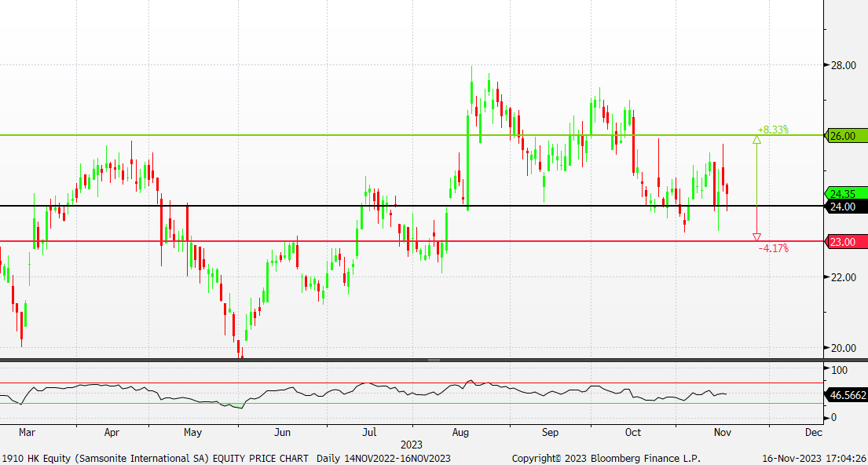The height and width of the screenshot is (465, 868).
Task: Select the Dec month label
Action: pos(812,432)
